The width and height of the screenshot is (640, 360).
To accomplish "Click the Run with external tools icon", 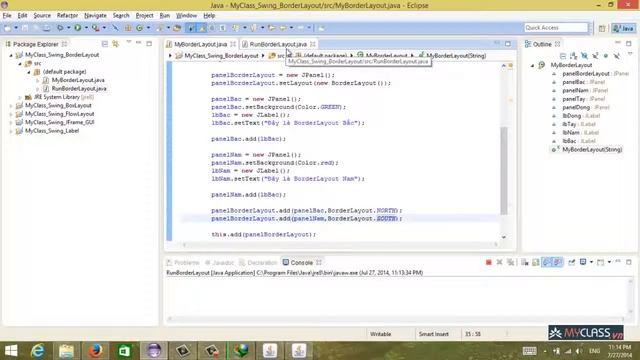I will 95,28.
